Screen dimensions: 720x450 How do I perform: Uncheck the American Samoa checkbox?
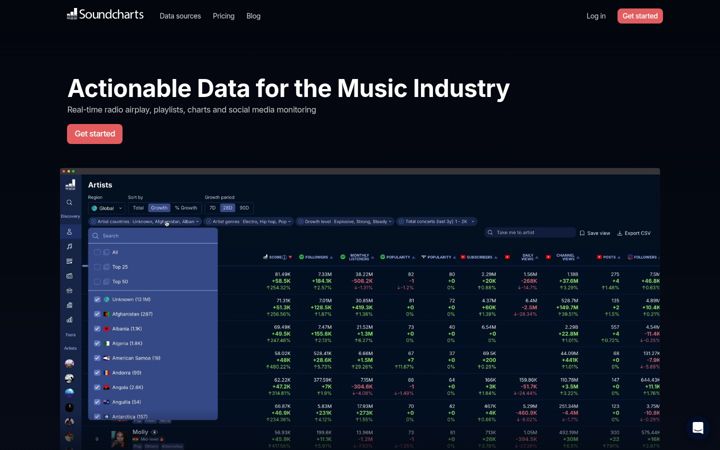coord(97,358)
